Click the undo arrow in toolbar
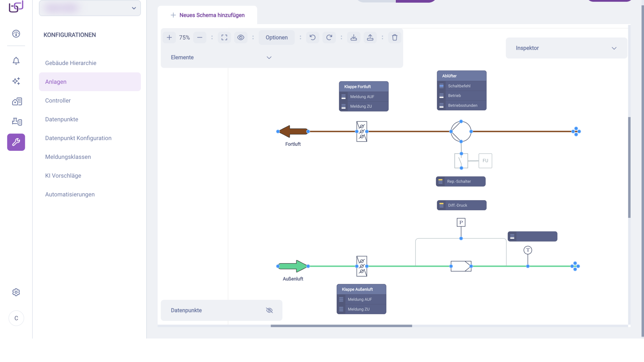This screenshot has width=644, height=362. pyautogui.click(x=312, y=38)
